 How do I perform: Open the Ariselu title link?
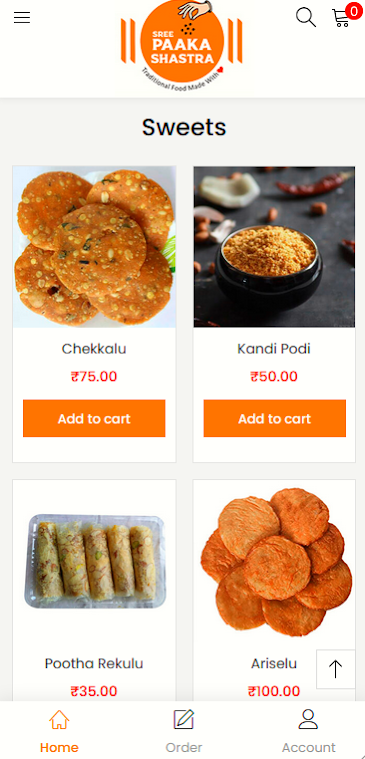[x=274, y=663]
